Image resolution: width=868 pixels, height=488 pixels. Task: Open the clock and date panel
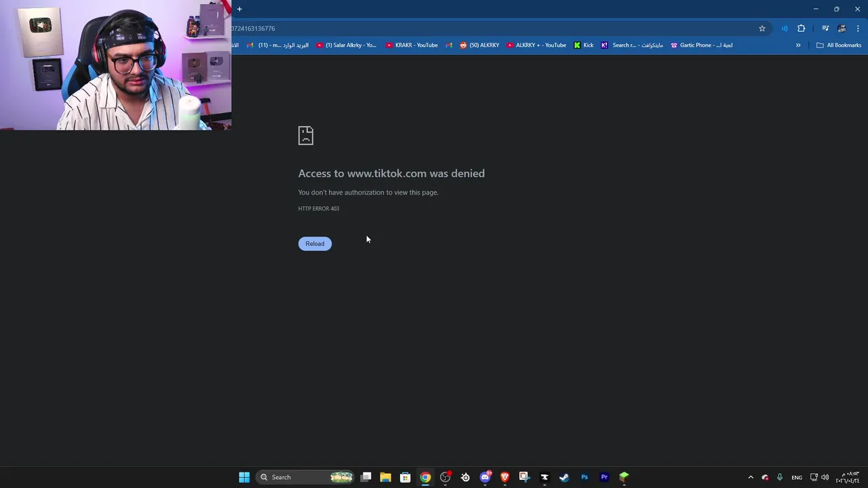click(848, 477)
